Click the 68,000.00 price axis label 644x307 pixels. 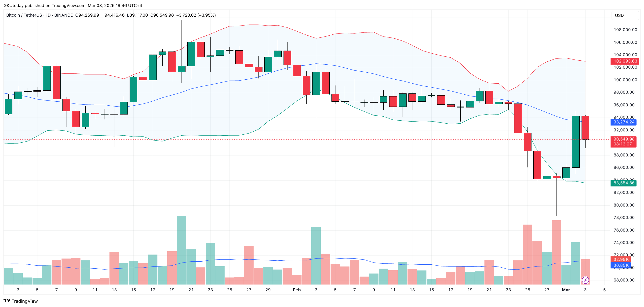click(x=624, y=280)
